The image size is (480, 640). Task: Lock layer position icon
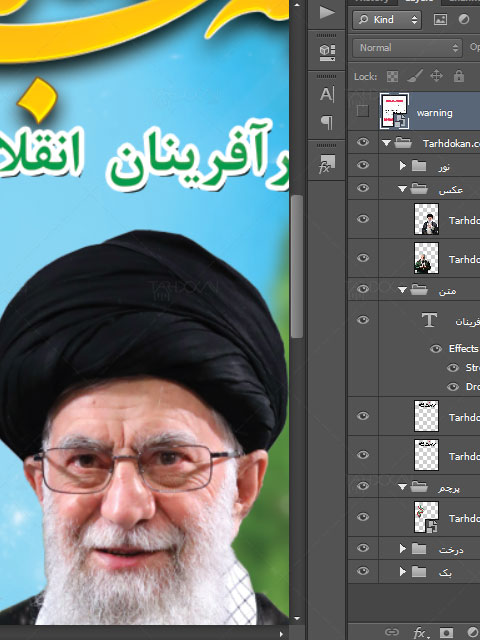(436, 76)
